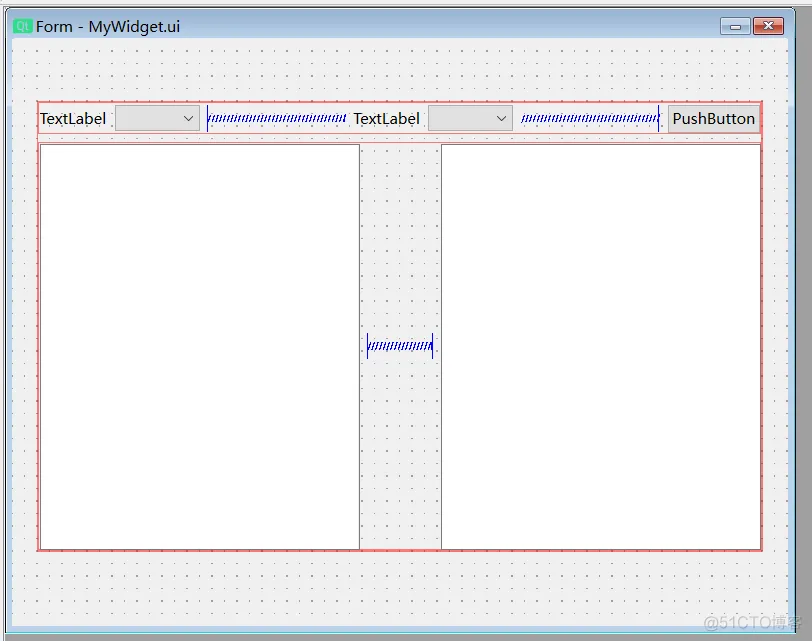Viewport: 812px width, 641px height.
Task: Click the PushButton widget
Action: (713, 119)
